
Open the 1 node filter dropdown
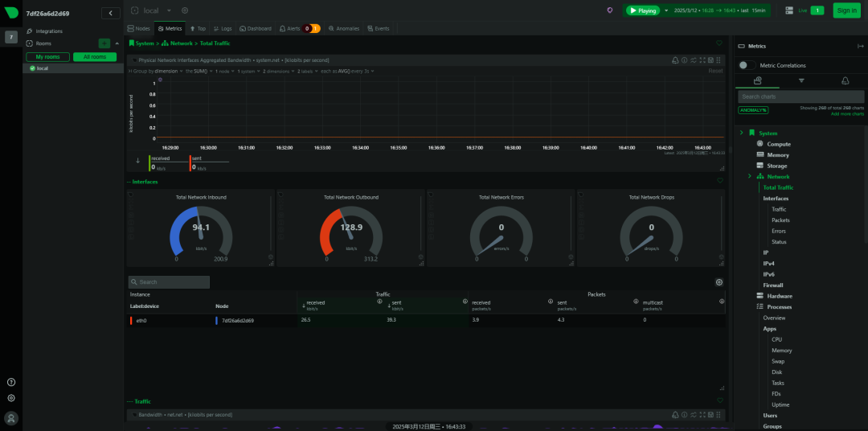(x=225, y=71)
